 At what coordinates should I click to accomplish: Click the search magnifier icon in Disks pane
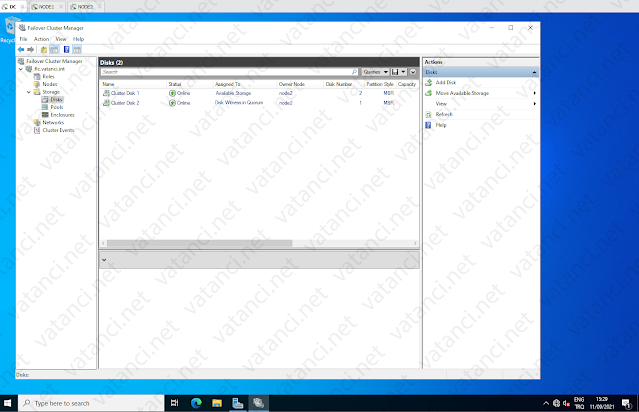(x=354, y=72)
